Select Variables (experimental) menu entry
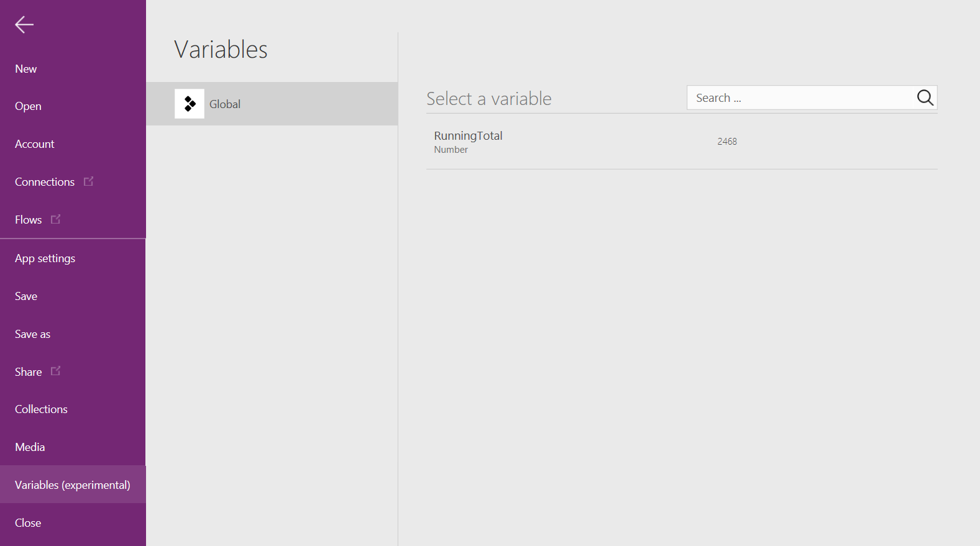The width and height of the screenshot is (980, 546). tap(73, 485)
